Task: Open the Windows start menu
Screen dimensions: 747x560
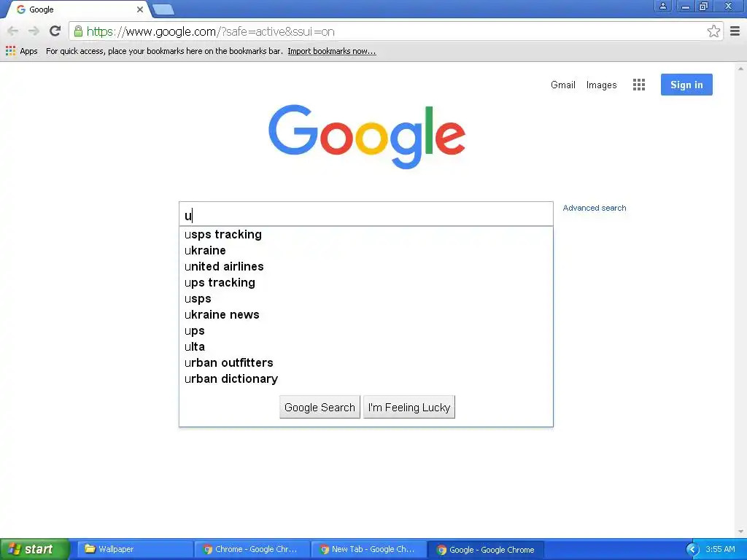Action: [x=34, y=549]
